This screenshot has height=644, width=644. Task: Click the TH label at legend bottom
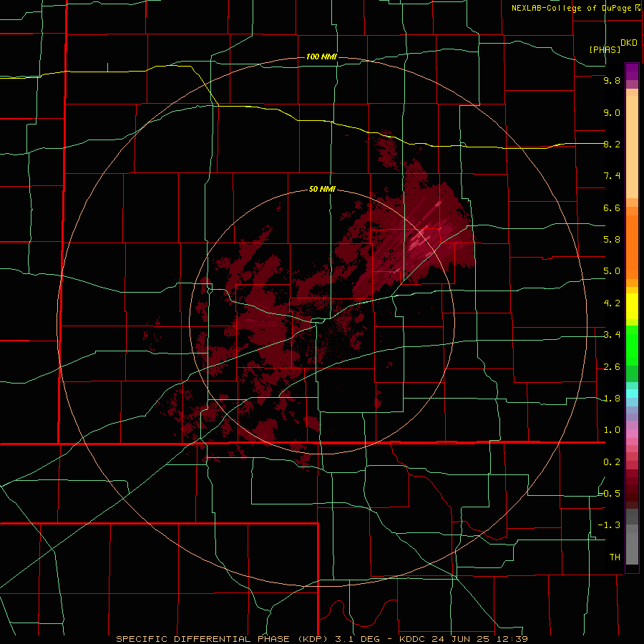(x=615, y=557)
